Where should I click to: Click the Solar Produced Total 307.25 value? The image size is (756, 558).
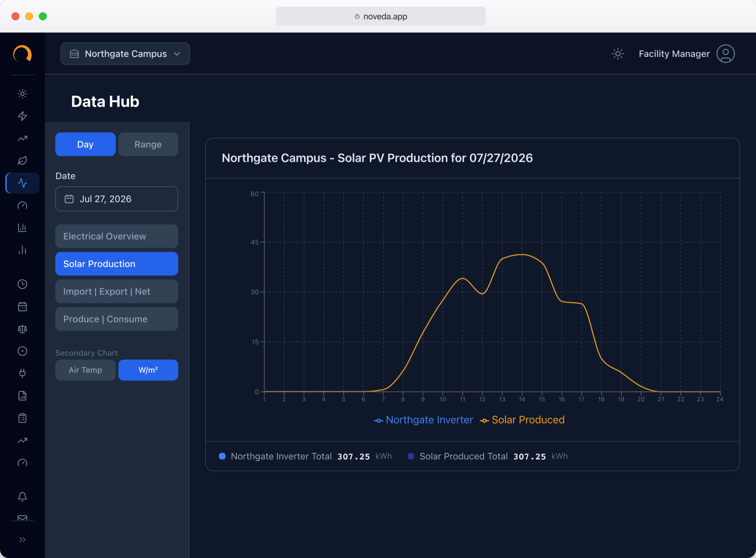tap(529, 457)
